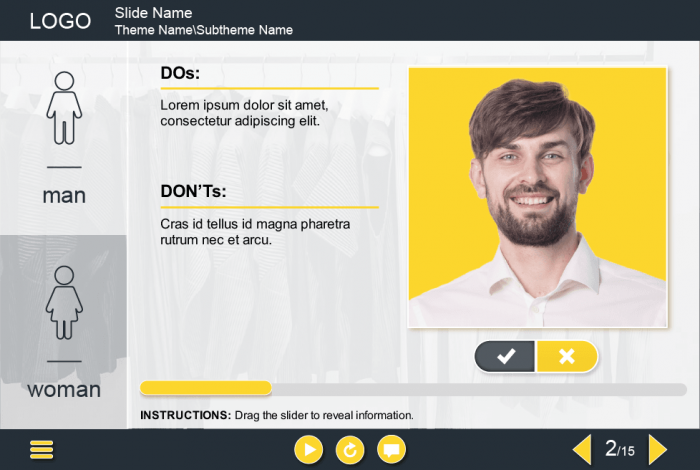This screenshot has height=470, width=700.
Task: Toggle the X DON'Ts option
Action: (x=567, y=356)
